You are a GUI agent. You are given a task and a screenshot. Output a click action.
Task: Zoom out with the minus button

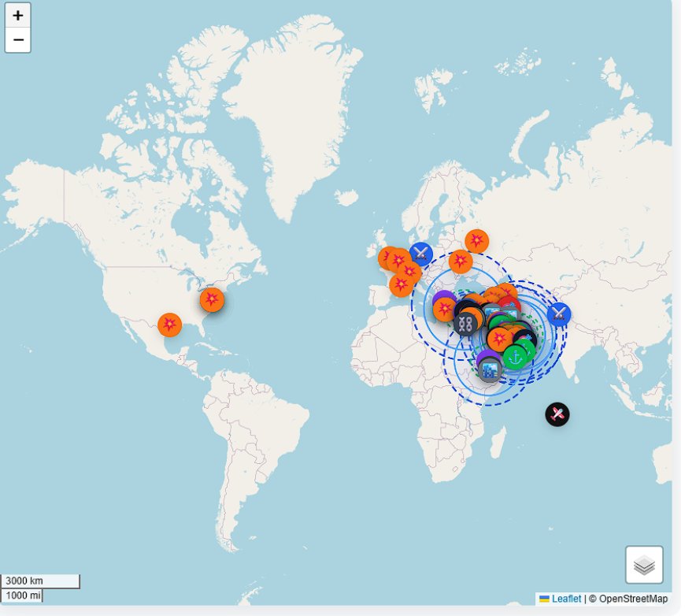coord(17,40)
